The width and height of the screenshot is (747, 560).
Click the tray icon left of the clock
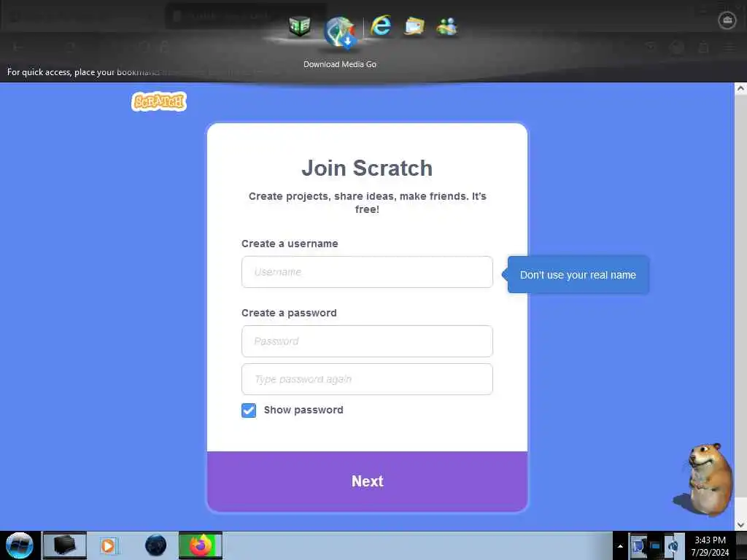(x=673, y=546)
